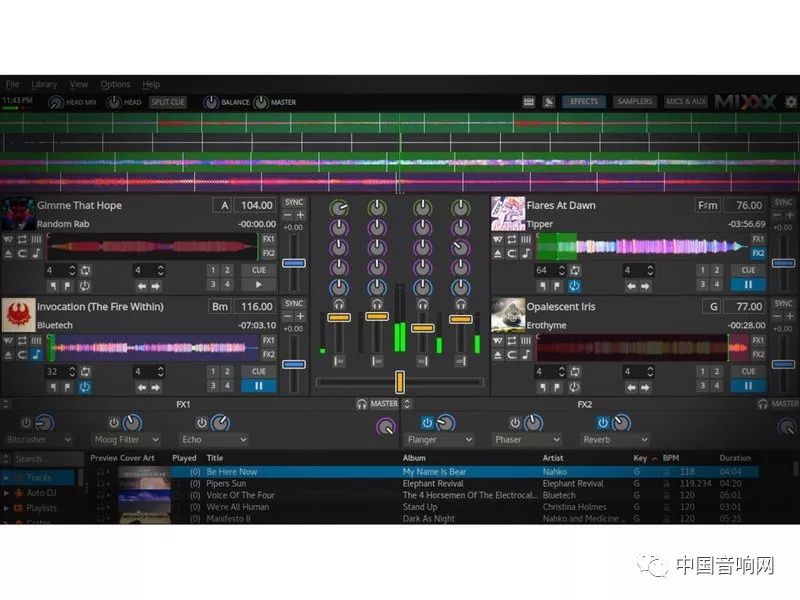800x600 pixels.
Task: Disable the Flanger effect
Action: coord(428,423)
